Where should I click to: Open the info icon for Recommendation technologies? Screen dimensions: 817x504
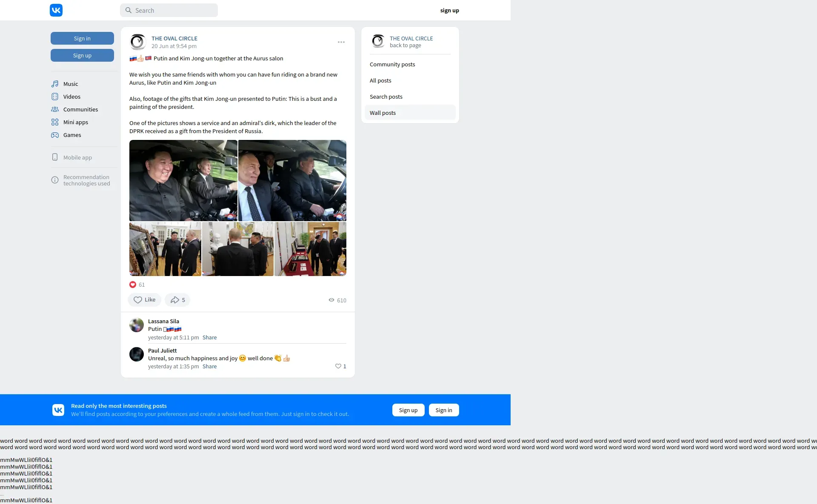(x=55, y=180)
